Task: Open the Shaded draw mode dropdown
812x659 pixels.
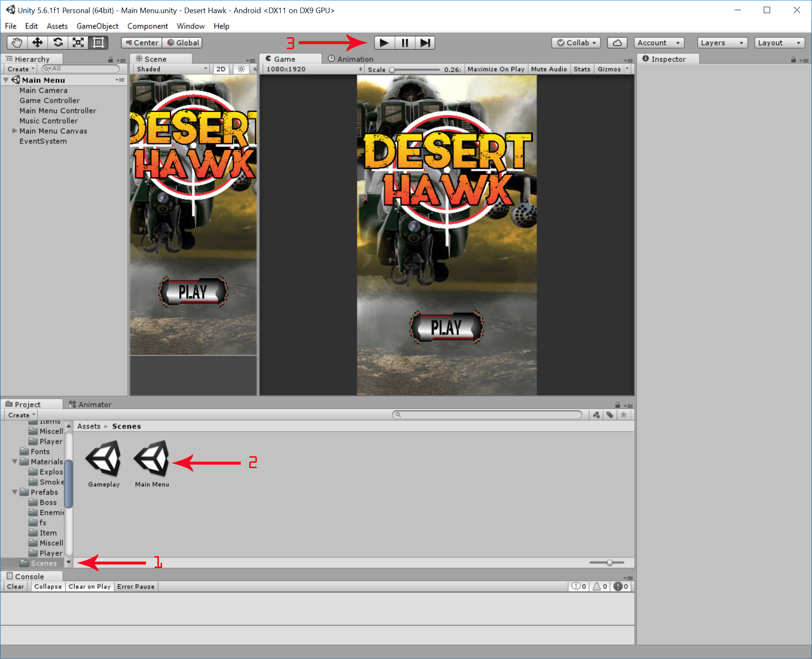Action: (171, 69)
